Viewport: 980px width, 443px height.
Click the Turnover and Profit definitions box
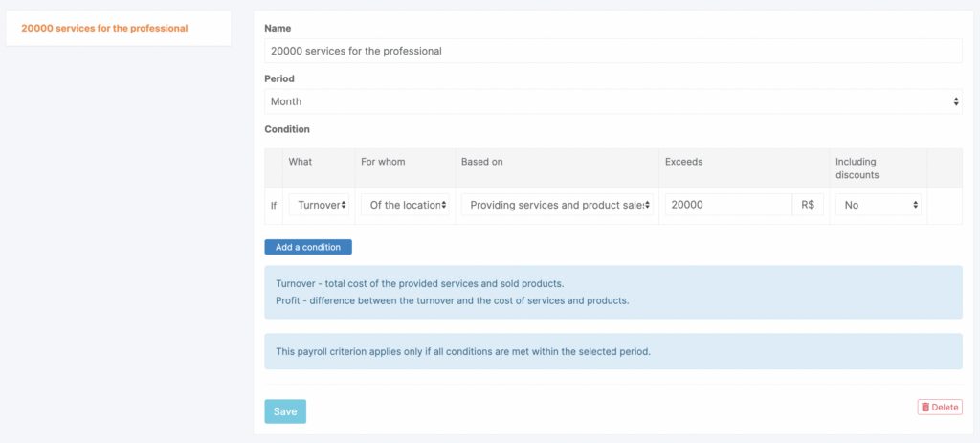pos(612,292)
